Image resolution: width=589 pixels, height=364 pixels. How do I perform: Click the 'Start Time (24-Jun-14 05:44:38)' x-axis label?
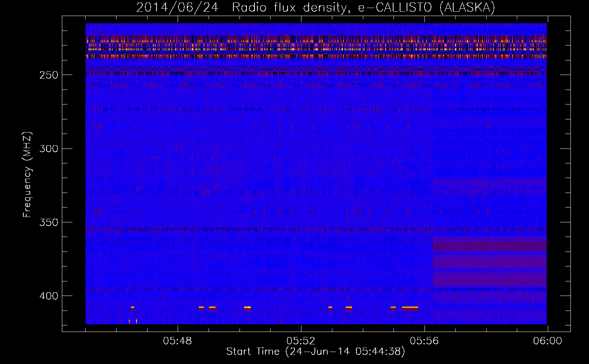coord(316,352)
